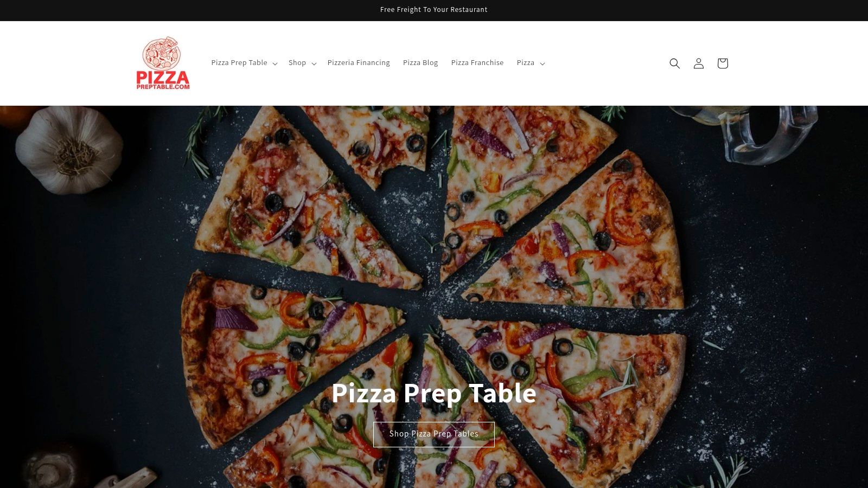Visit the Pizza Blog link
This screenshot has width=868, height=488.
pyautogui.click(x=420, y=63)
